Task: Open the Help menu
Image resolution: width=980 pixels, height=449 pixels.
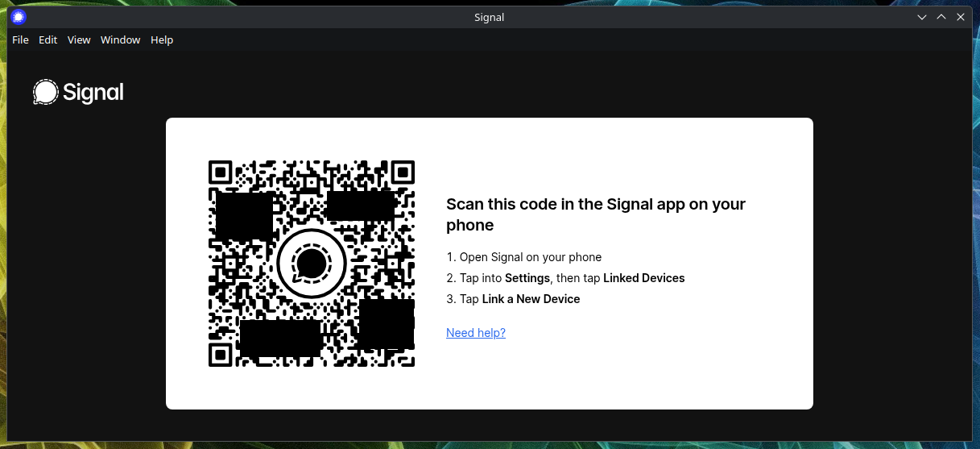Action: pyautogui.click(x=162, y=39)
